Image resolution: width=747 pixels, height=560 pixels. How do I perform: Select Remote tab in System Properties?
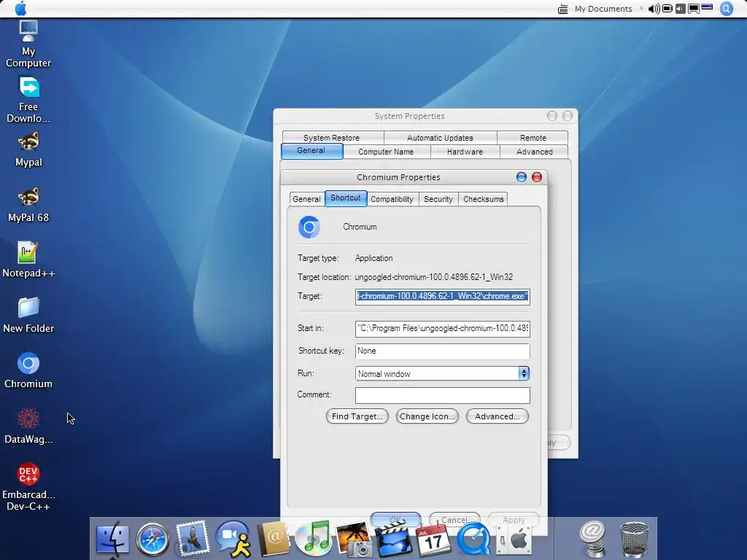[533, 138]
